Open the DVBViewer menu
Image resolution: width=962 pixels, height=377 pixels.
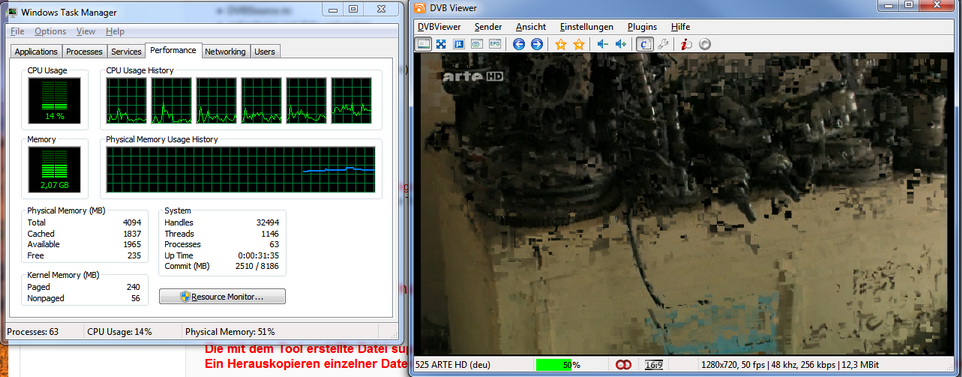pos(439,27)
